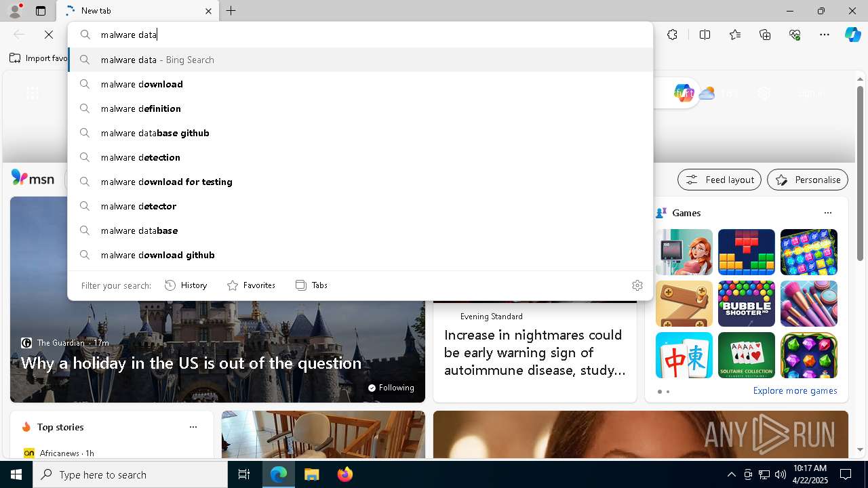Screen dimensions: 868x488
Task: Toggle the Split screen icon
Action: tap(705, 35)
